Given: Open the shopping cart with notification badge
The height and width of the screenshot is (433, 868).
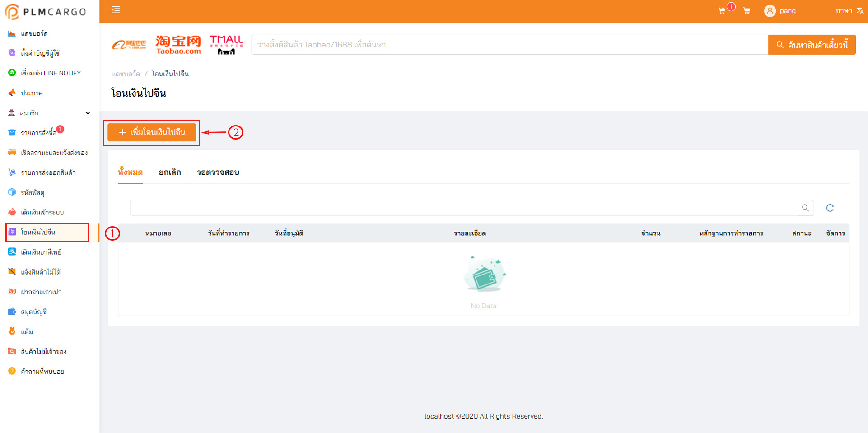Looking at the screenshot, I should (722, 11).
